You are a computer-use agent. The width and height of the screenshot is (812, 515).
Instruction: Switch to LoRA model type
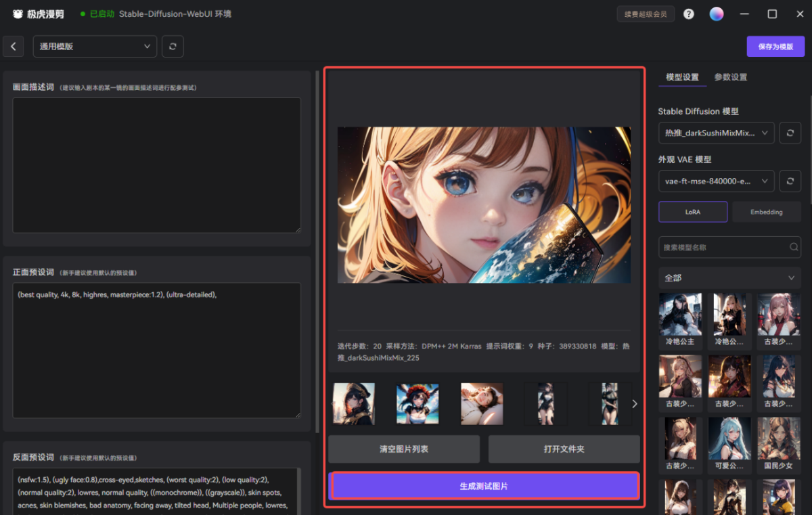(x=692, y=212)
